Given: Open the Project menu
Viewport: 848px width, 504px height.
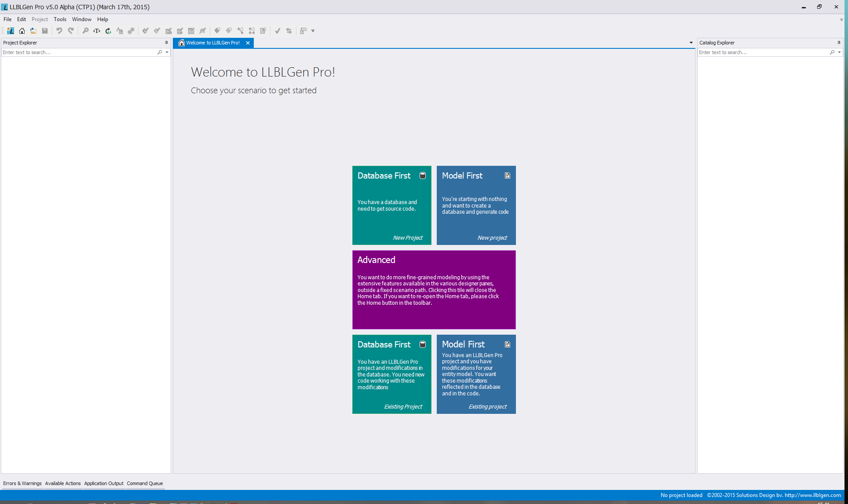Looking at the screenshot, I should point(40,19).
